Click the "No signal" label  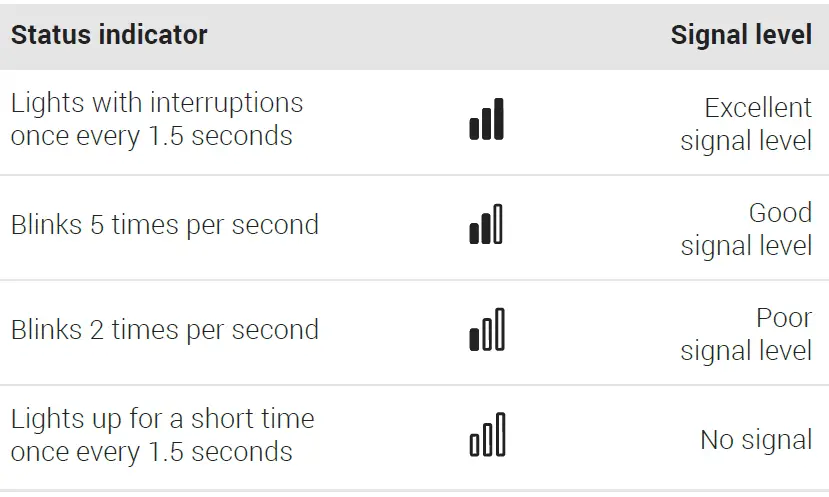[x=756, y=440]
